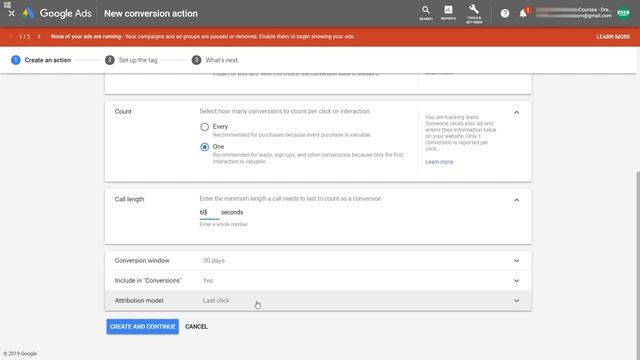
Task: Open the account avatar menu
Action: point(623,13)
